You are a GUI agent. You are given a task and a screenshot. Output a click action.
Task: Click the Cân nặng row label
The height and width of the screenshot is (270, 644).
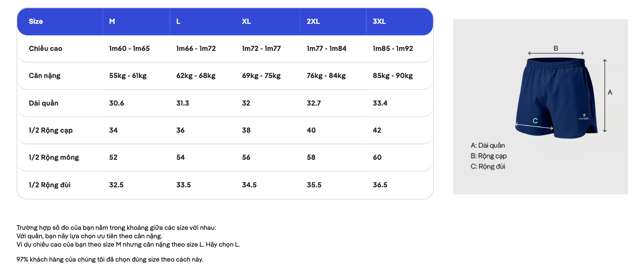[x=44, y=76]
